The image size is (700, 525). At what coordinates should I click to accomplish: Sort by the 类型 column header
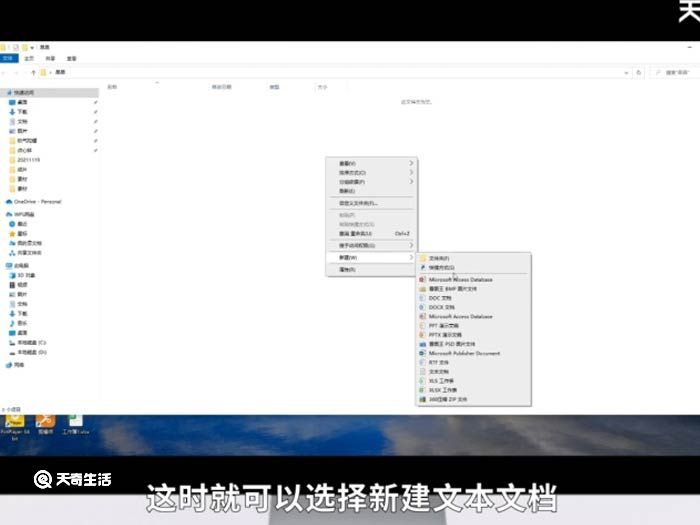pyautogui.click(x=275, y=87)
